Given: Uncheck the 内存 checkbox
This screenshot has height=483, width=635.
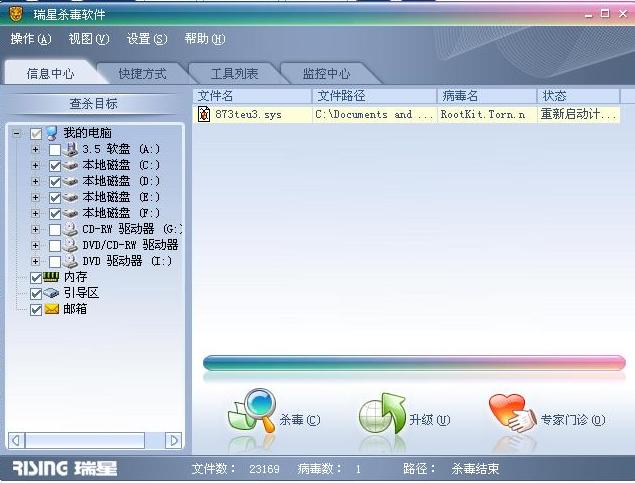Looking at the screenshot, I should click(36, 278).
